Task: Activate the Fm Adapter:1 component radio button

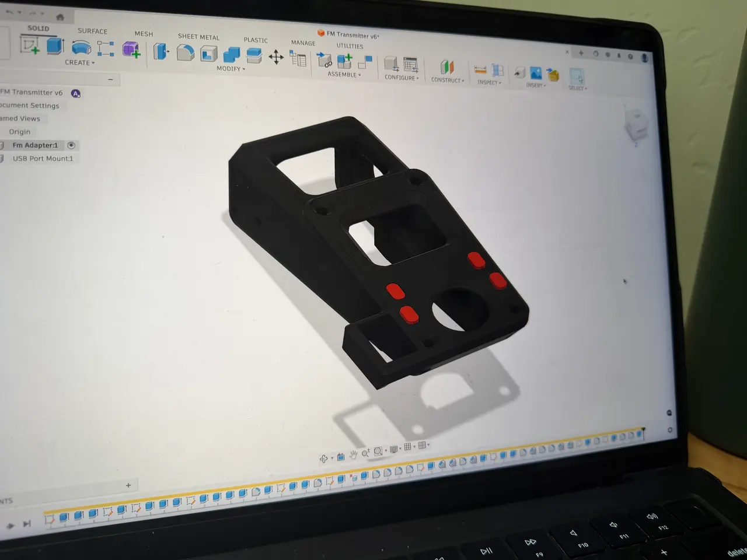Action: pos(71,145)
